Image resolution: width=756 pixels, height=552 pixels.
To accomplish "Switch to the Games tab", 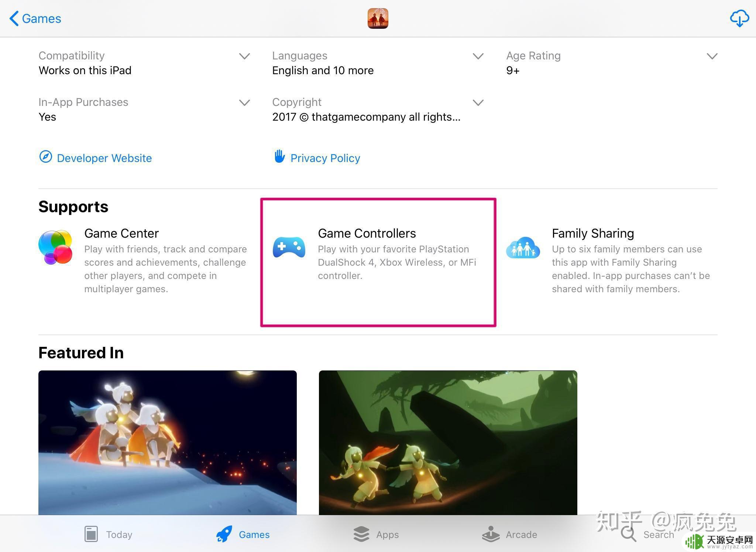I will [x=243, y=534].
